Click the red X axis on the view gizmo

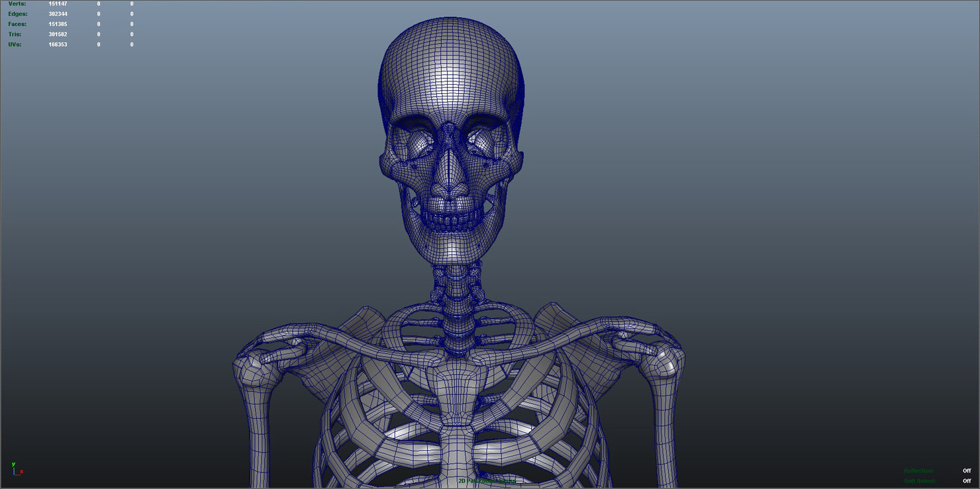pos(22,472)
